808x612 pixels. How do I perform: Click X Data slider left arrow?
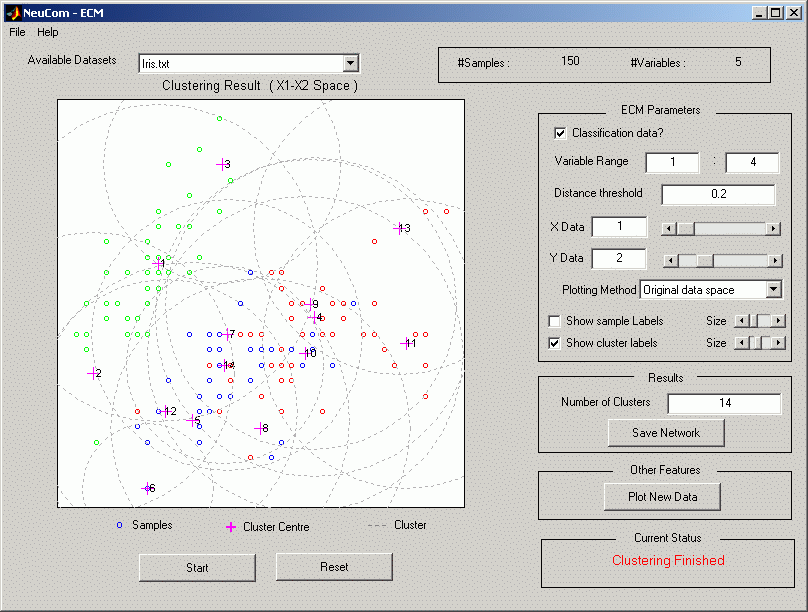click(x=669, y=228)
